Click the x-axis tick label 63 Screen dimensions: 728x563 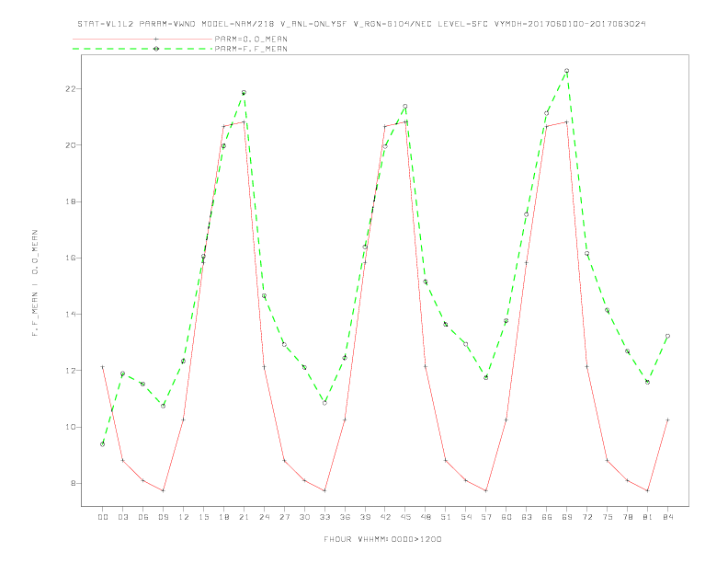pos(527,517)
